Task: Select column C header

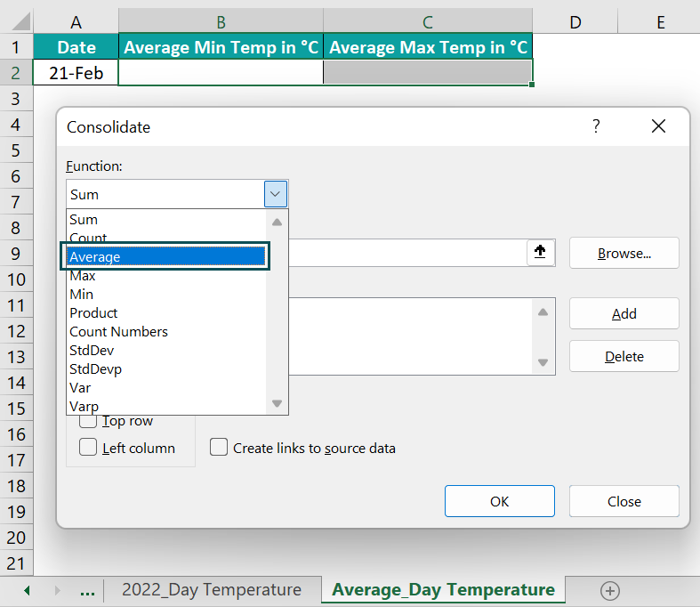Action: pyautogui.click(x=428, y=22)
